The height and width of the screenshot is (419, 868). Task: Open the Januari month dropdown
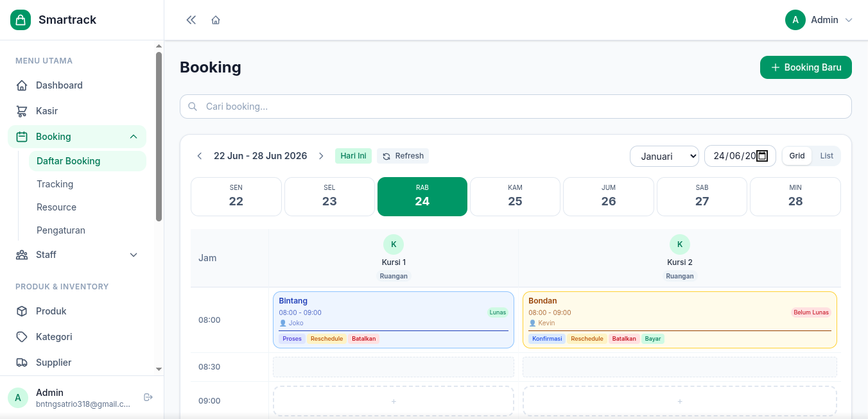[x=664, y=156]
